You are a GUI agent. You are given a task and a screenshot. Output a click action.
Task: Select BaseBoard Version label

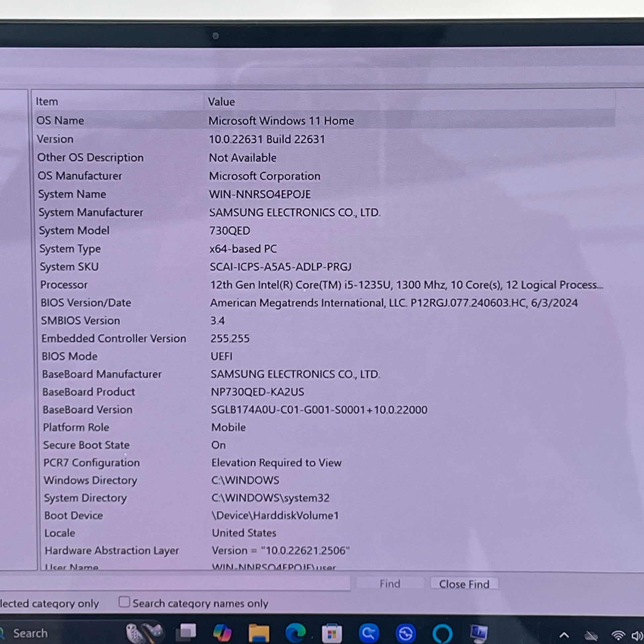tap(87, 409)
